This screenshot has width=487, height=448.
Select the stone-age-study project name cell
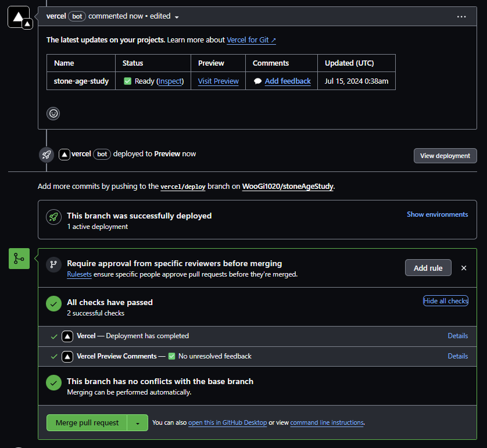pos(81,81)
